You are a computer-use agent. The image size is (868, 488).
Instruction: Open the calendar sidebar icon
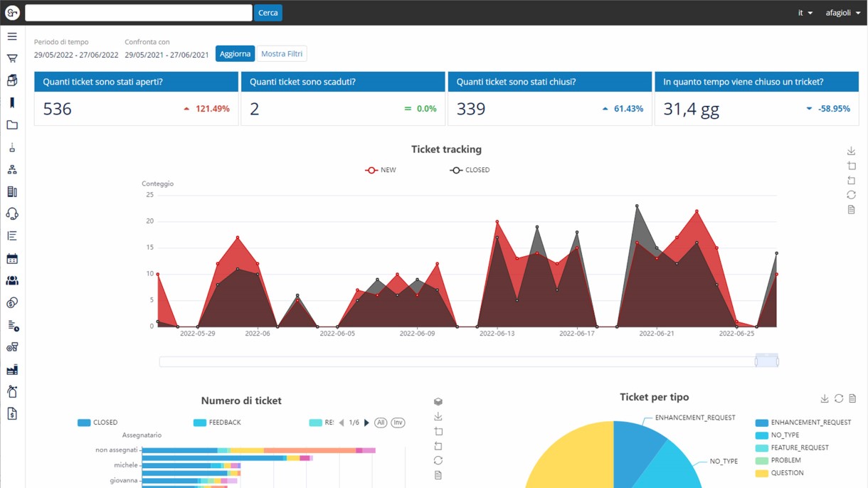tap(12, 258)
